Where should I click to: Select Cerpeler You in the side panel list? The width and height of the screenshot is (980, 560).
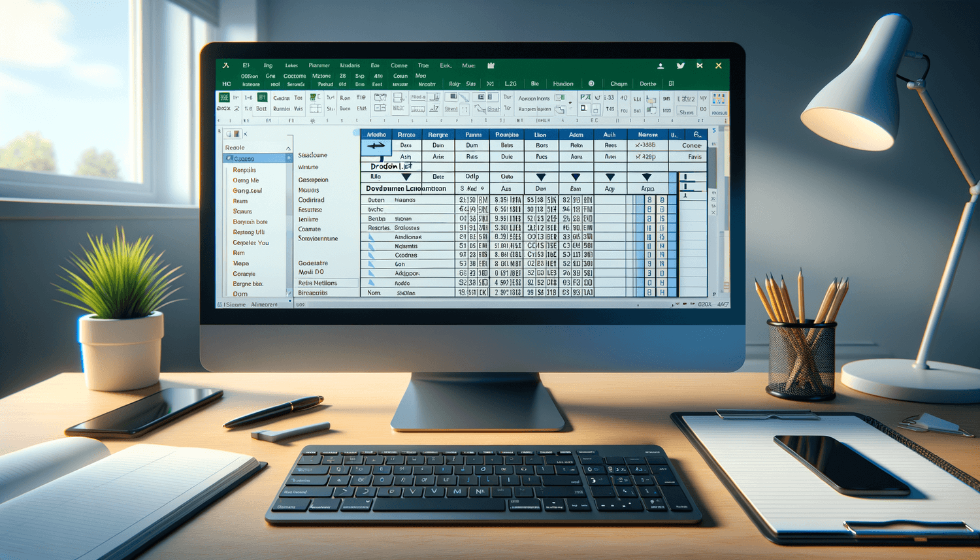pyautogui.click(x=251, y=243)
